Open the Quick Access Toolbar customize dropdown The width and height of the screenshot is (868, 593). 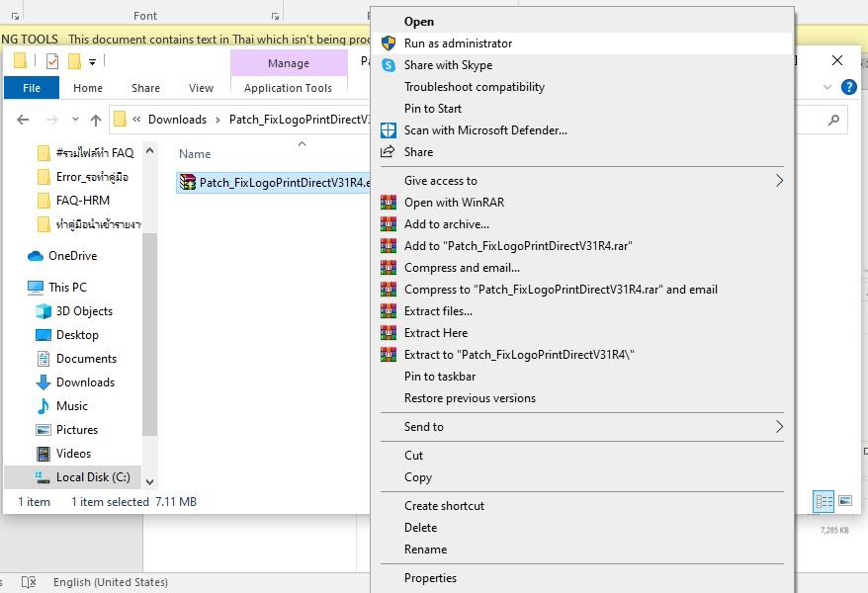(x=92, y=61)
